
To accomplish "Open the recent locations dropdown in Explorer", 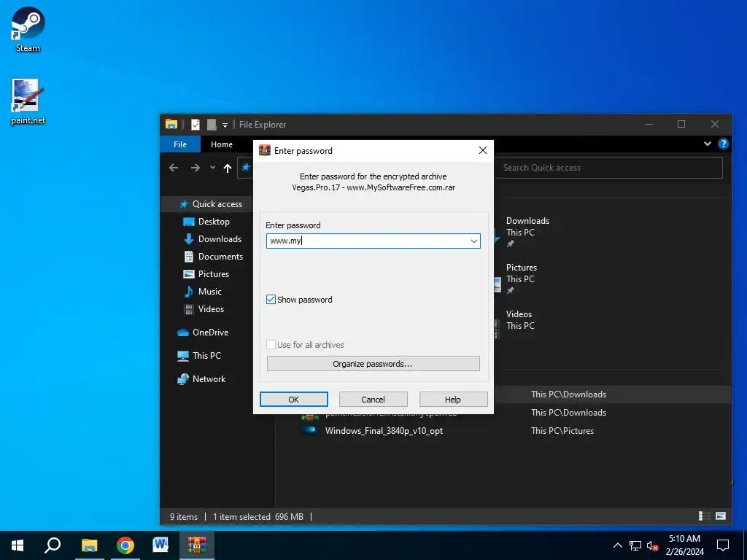I will coord(212,168).
